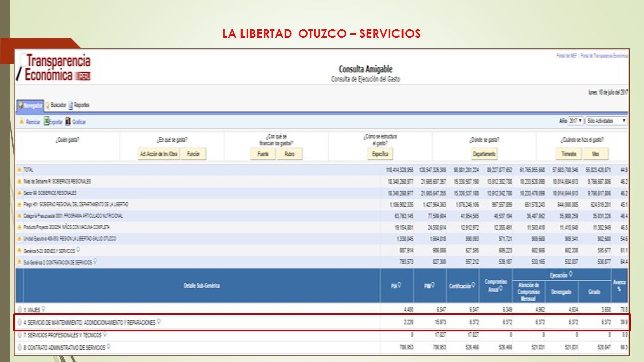644x362 pixels.
Task: Click the Reiniciar link
Action: pos(33,122)
